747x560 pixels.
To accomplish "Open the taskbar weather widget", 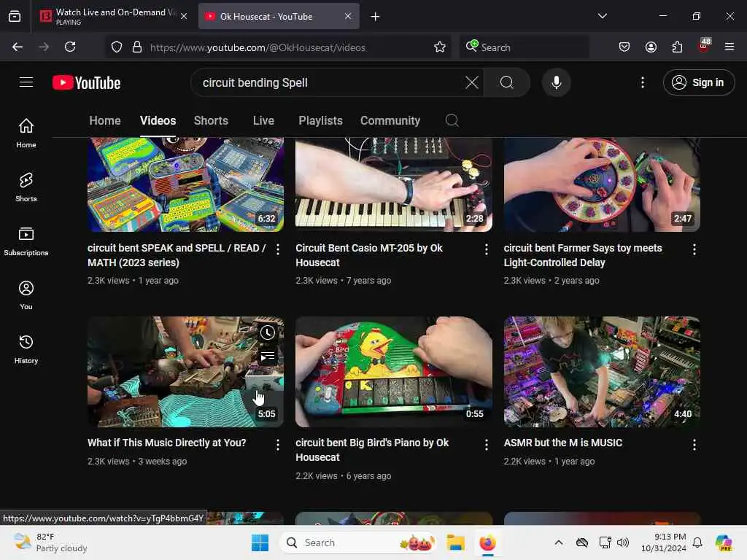I will [x=50, y=542].
